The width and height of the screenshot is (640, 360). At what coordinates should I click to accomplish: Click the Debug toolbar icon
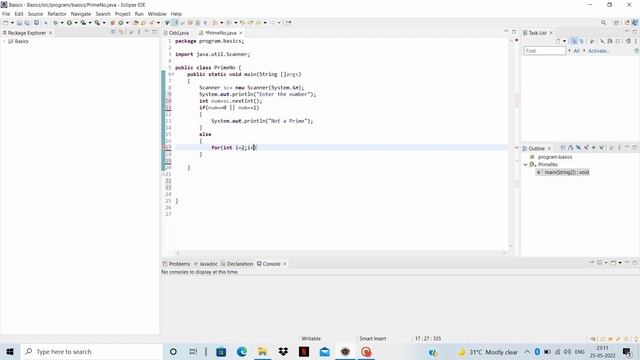pyautogui.click(x=56, y=23)
